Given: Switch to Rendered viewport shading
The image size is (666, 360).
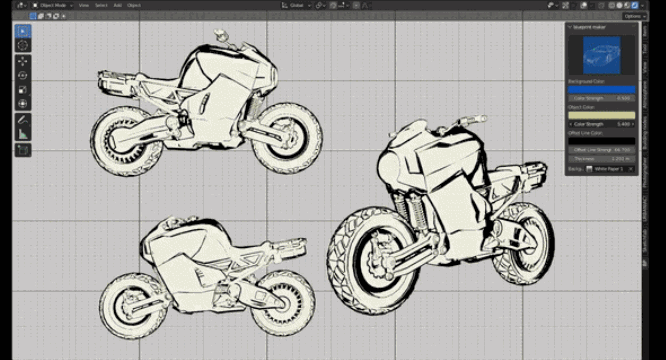Looking at the screenshot, I should coord(635,6).
